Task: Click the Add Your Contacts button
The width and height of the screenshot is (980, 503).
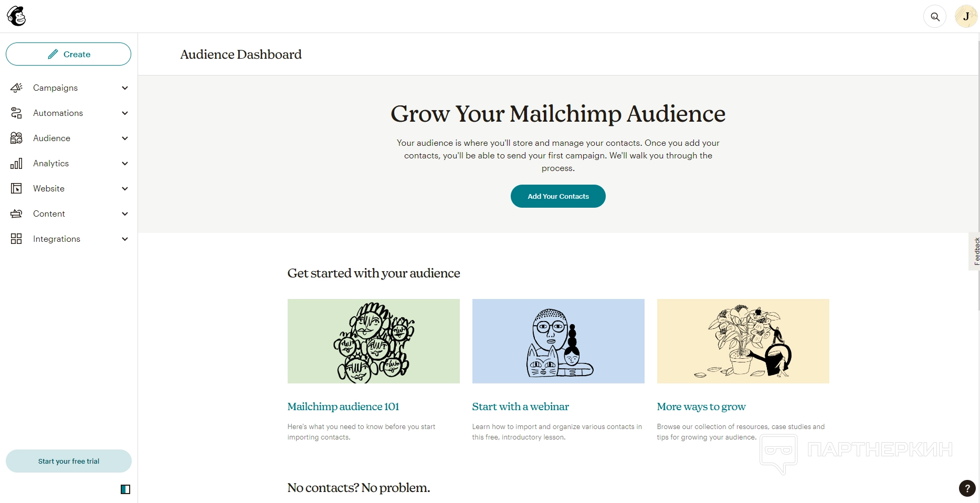Action: click(558, 196)
